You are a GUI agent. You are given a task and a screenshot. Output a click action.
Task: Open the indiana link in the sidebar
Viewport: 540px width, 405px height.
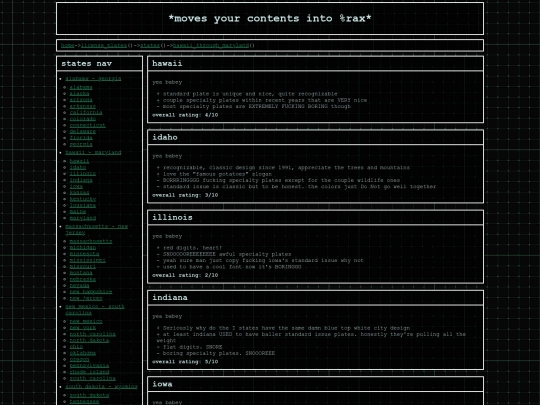[x=81, y=180]
